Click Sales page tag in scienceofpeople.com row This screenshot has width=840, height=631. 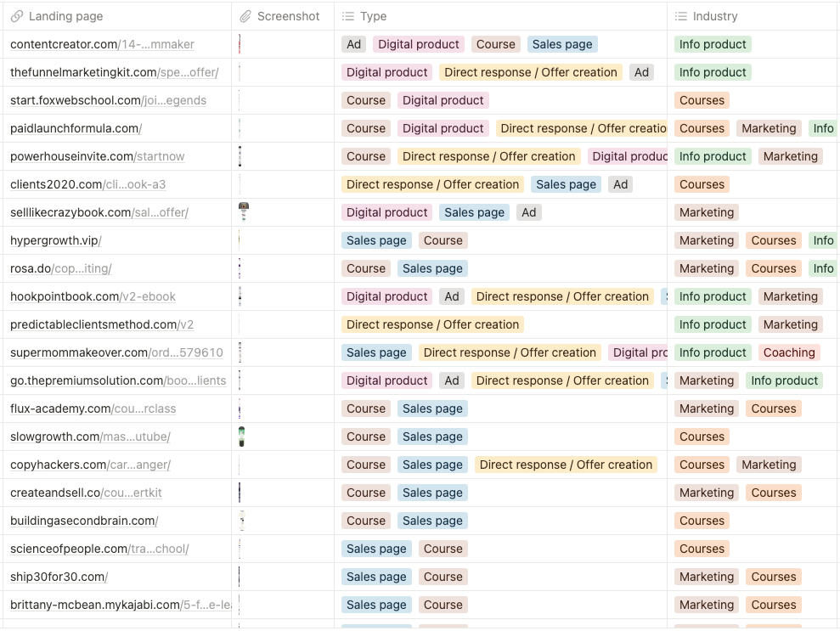click(x=376, y=549)
